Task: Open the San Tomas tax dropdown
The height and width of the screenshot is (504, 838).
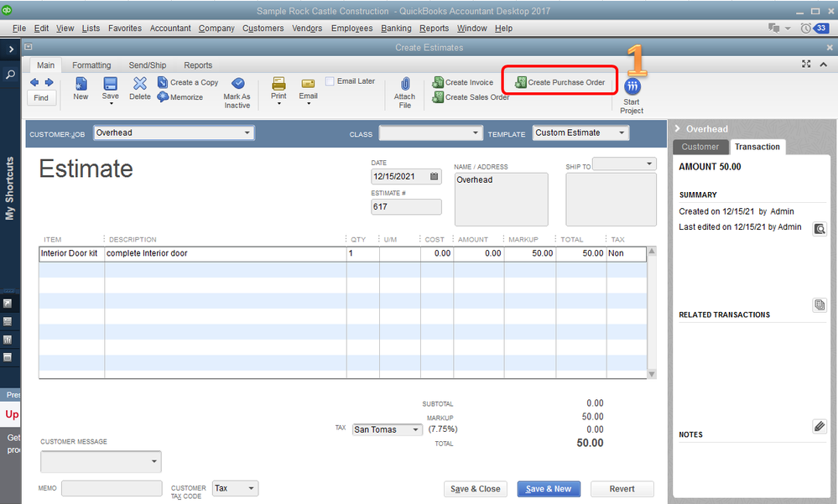Action: pos(416,429)
